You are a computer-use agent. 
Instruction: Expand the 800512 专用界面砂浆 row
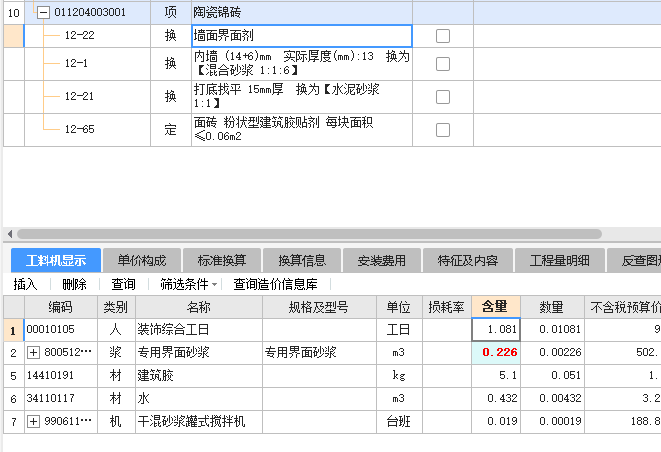[x=33, y=352]
